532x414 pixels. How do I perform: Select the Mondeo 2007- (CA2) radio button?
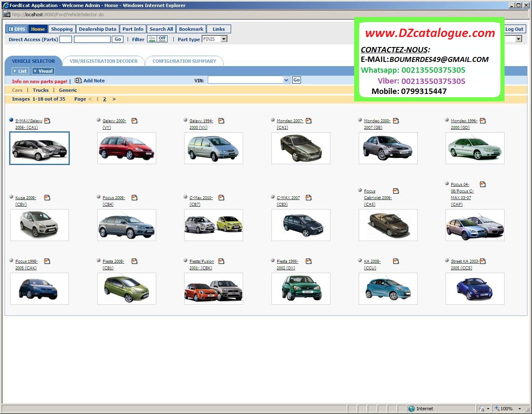point(273,120)
